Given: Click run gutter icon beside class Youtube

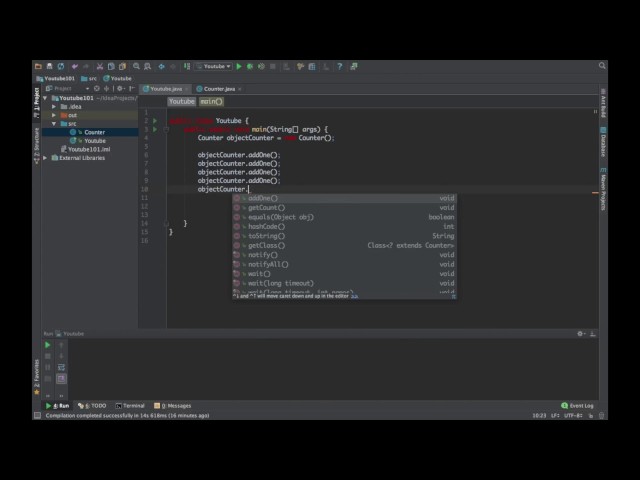Looking at the screenshot, I should (155, 121).
